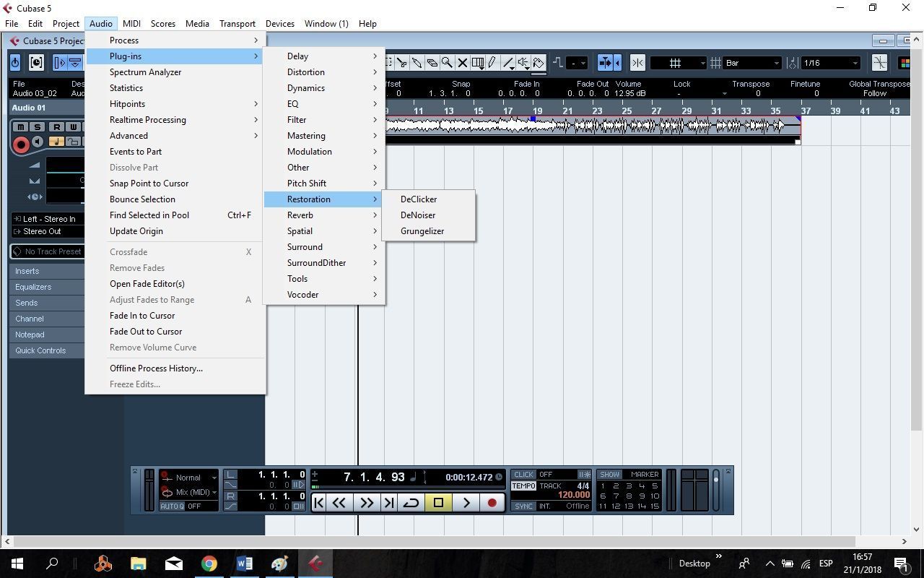This screenshot has height=578, width=924.
Task: Toggle Write automation W on Audio 01
Action: tap(73, 127)
